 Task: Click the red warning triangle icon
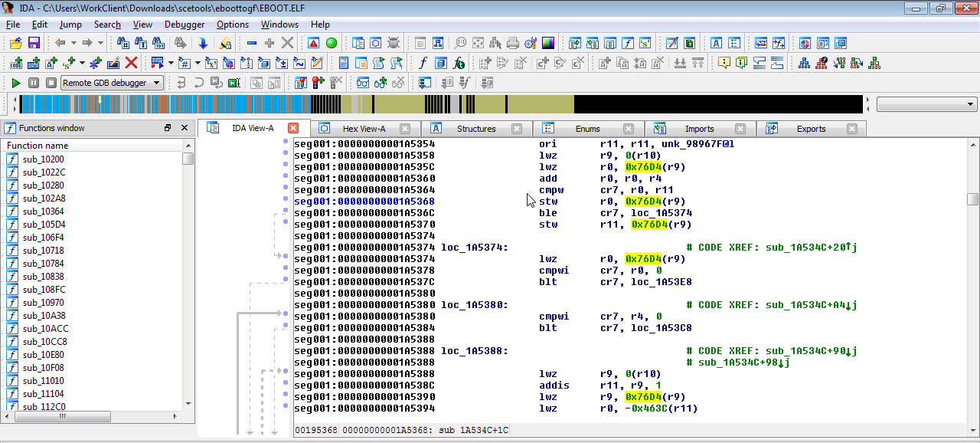pyautogui.click(x=314, y=43)
